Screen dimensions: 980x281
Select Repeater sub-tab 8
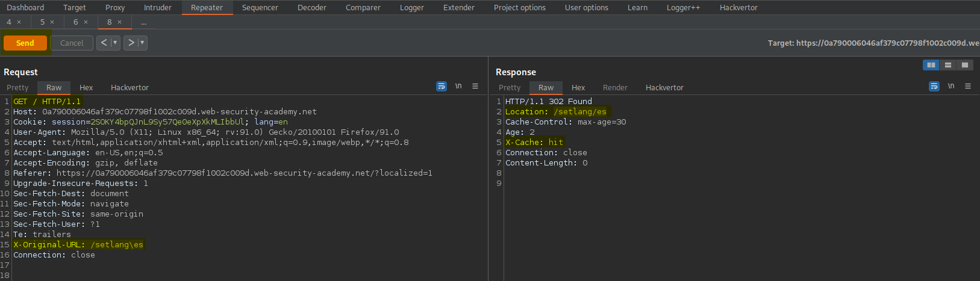pyautogui.click(x=110, y=22)
